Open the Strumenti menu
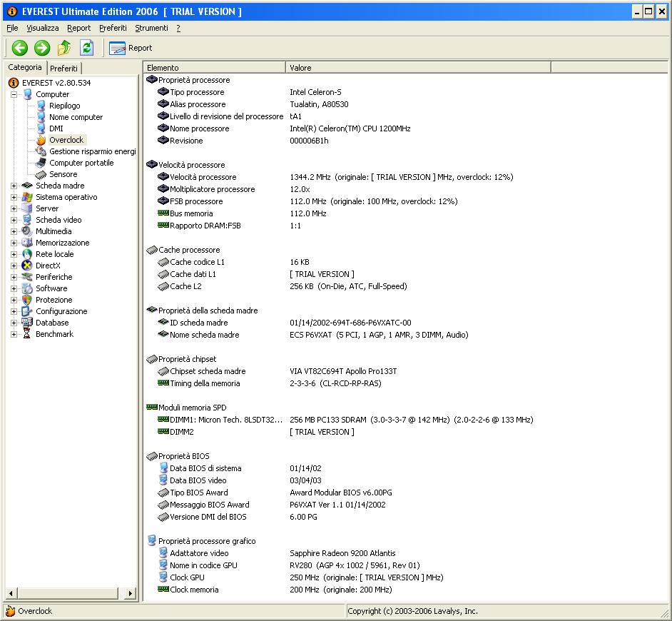 click(152, 28)
